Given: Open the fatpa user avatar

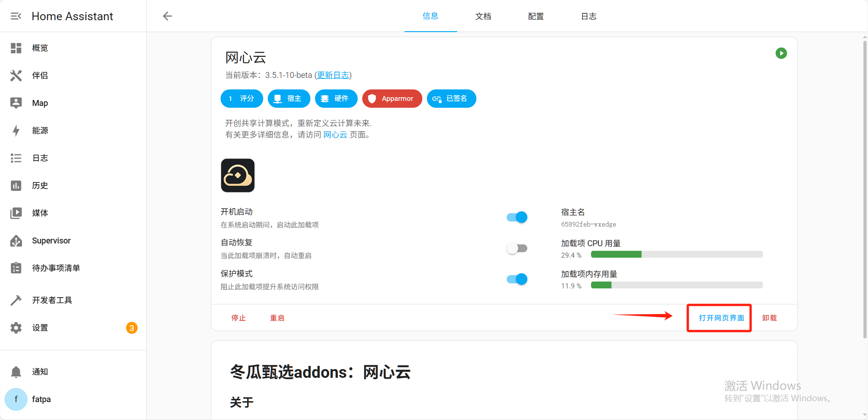Looking at the screenshot, I should [16, 399].
